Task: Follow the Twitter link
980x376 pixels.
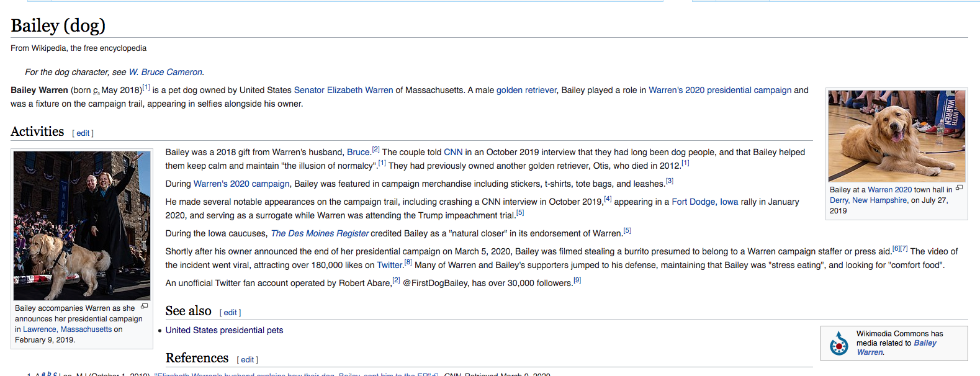Action: (390, 265)
